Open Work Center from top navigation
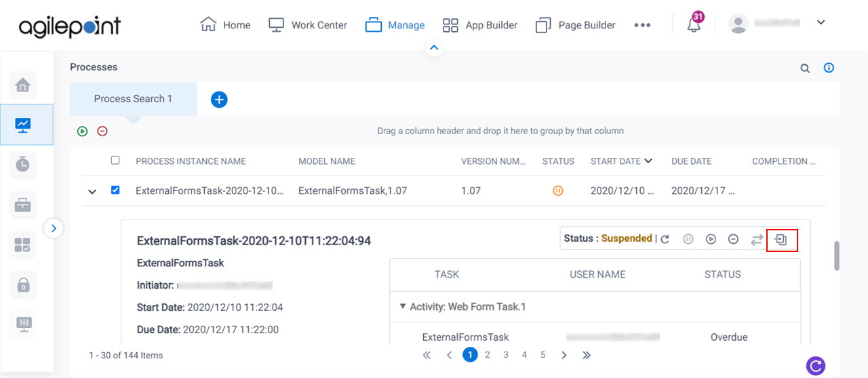868x378 pixels. coord(308,25)
